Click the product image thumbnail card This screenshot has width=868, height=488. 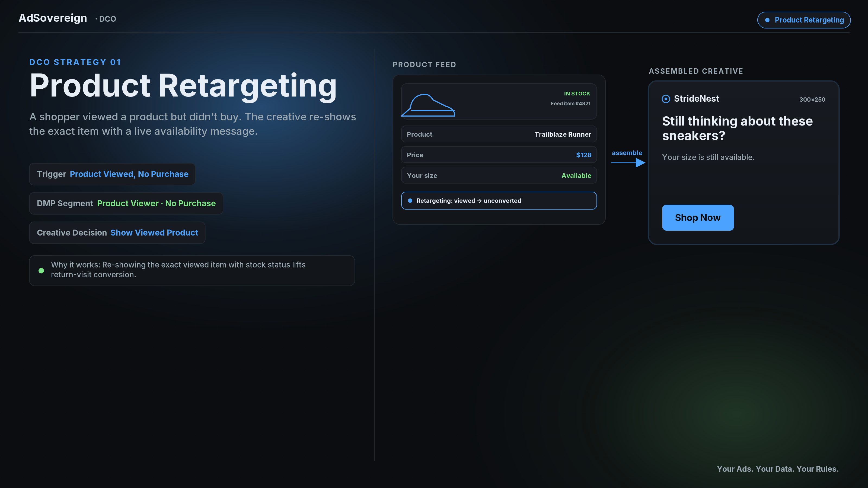[x=499, y=101]
